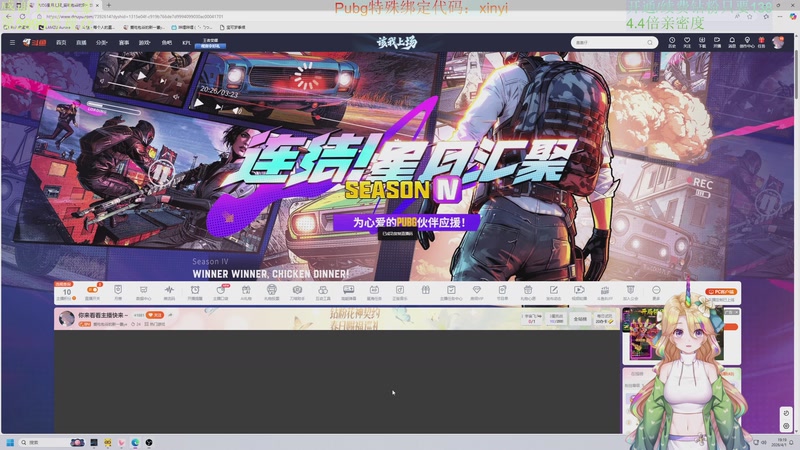Open the 斗鱼BUFF toolbar icon
Image resolution: width=800 pixels, height=450 pixels.
(605, 292)
